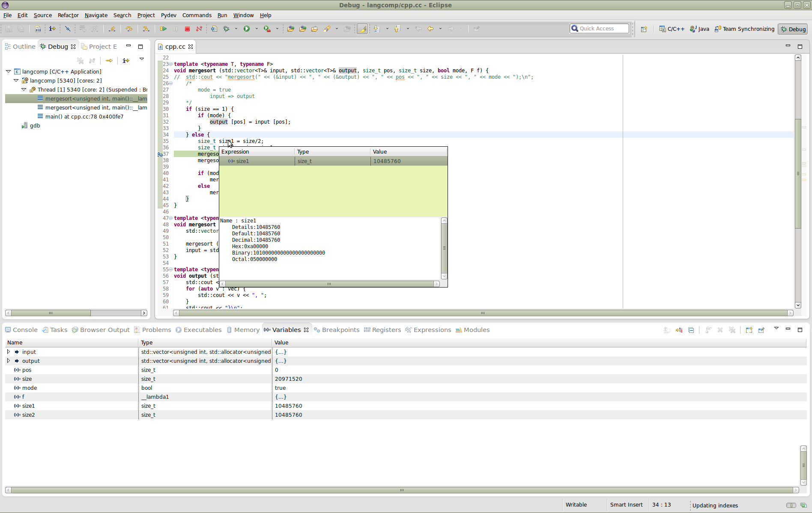Toggle Skip All Breakpoints in main toolbar

click(x=68, y=29)
